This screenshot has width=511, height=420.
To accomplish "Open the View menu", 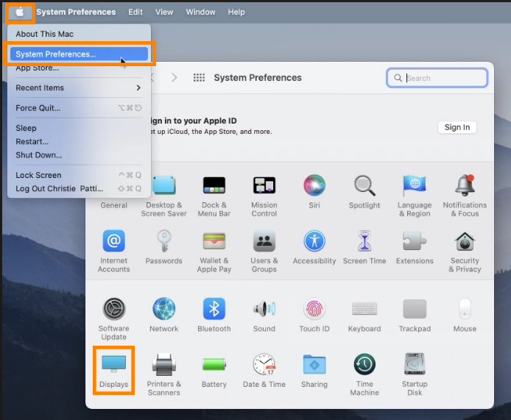I will tap(164, 12).
